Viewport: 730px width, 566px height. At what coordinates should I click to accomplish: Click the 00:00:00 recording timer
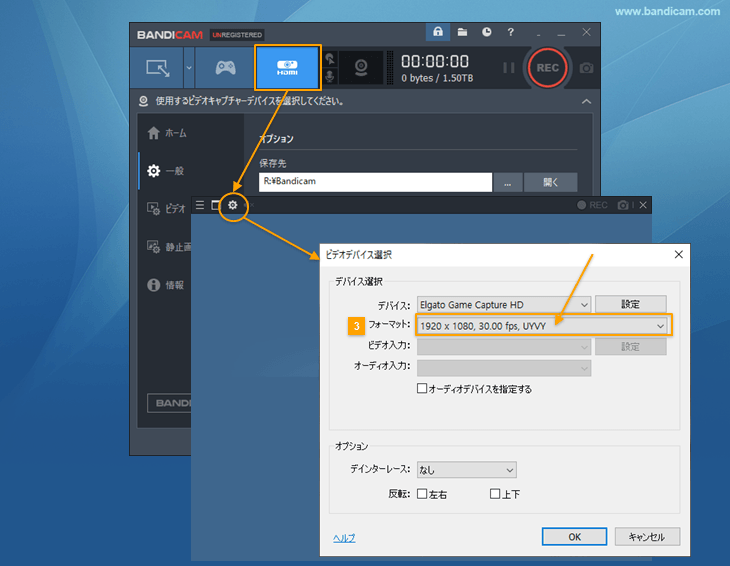(435, 61)
